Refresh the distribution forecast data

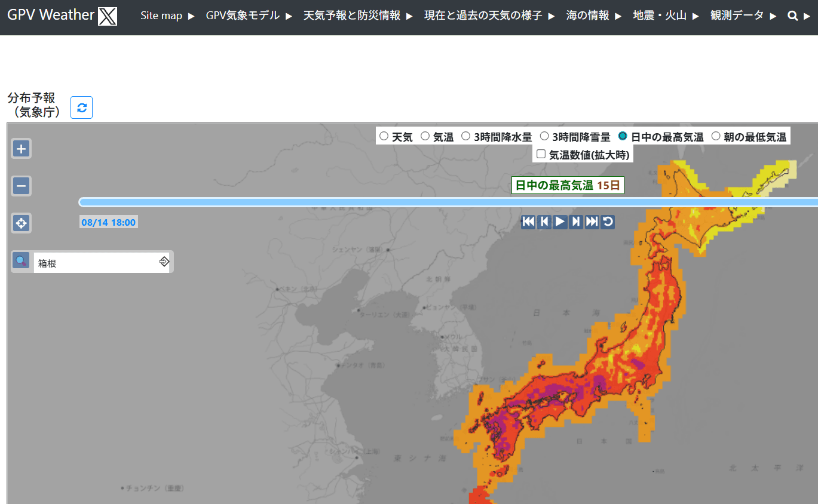[x=82, y=107]
